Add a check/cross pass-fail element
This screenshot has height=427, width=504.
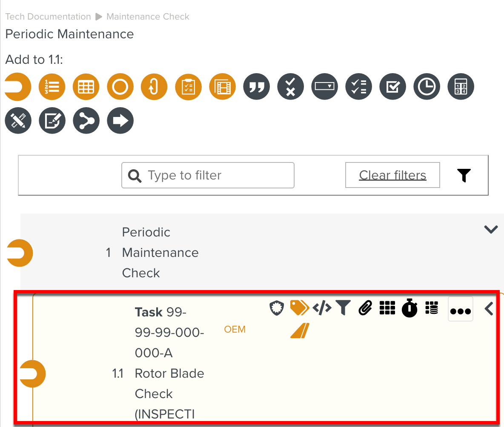click(x=290, y=87)
